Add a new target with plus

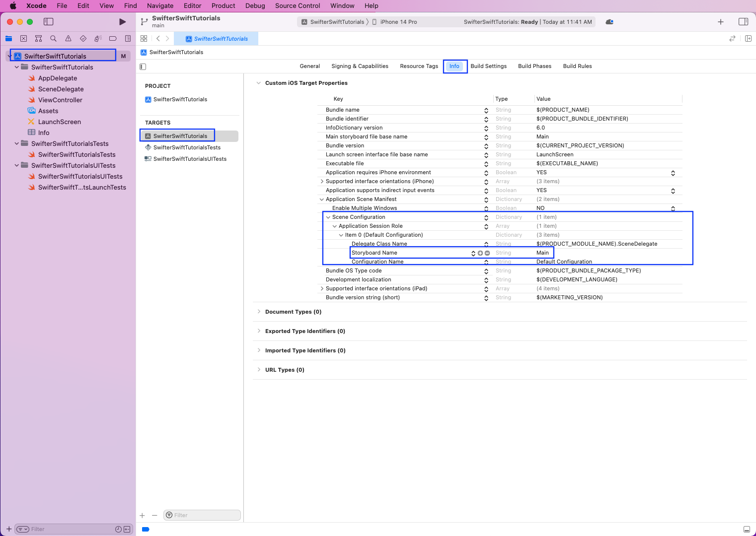[x=142, y=516]
